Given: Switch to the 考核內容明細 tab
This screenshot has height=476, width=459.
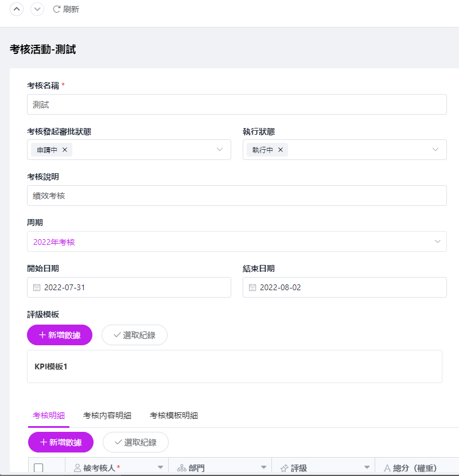Looking at the screenshot, I should click(107, 415).
